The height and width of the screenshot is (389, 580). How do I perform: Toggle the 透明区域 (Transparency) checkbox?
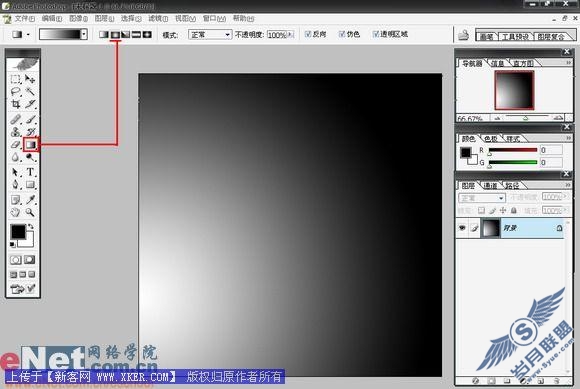pyautogui.click(x=376, y=34)
